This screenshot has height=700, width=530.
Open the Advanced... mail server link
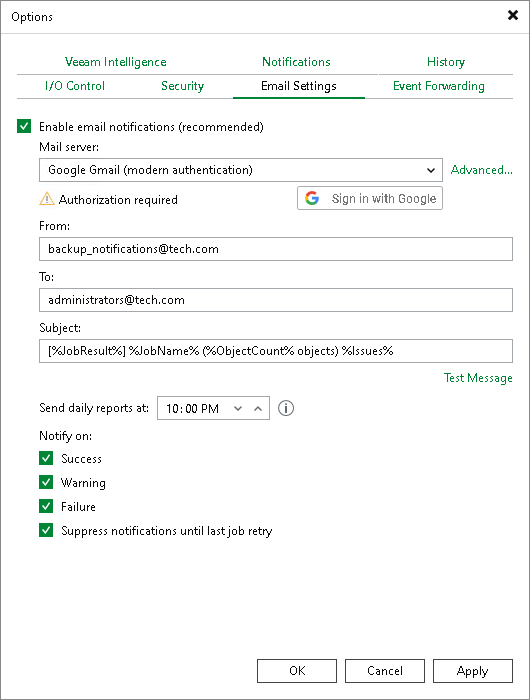point(482,170)
